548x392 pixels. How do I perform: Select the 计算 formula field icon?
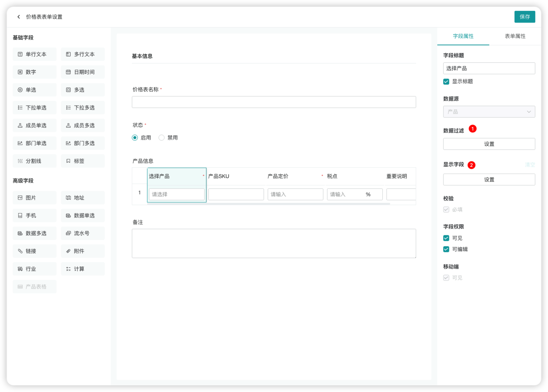(68, 269)
